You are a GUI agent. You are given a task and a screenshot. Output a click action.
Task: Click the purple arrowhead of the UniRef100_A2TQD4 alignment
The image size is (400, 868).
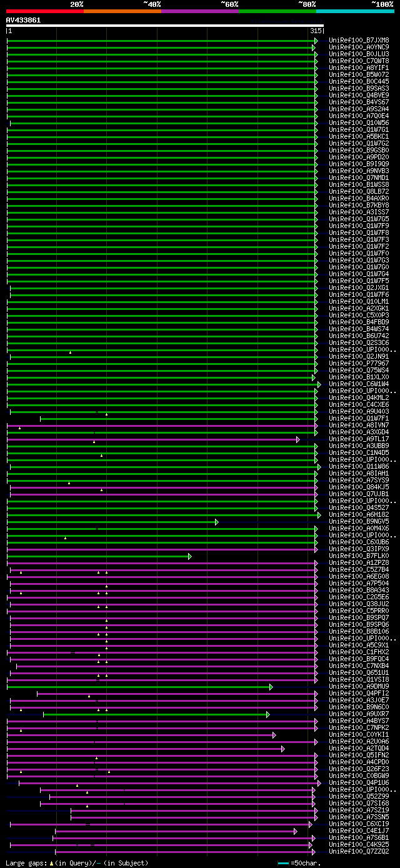pos(283,749)
